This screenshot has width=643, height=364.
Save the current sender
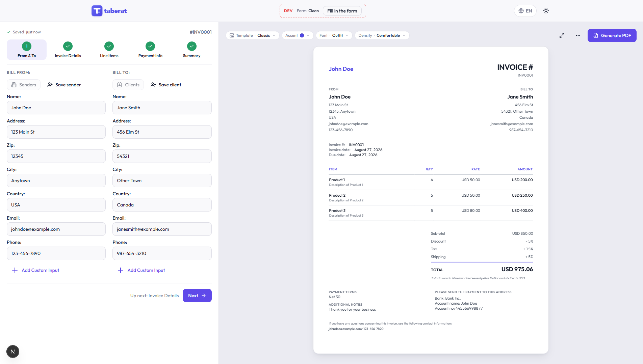click(x=64, y=85)
